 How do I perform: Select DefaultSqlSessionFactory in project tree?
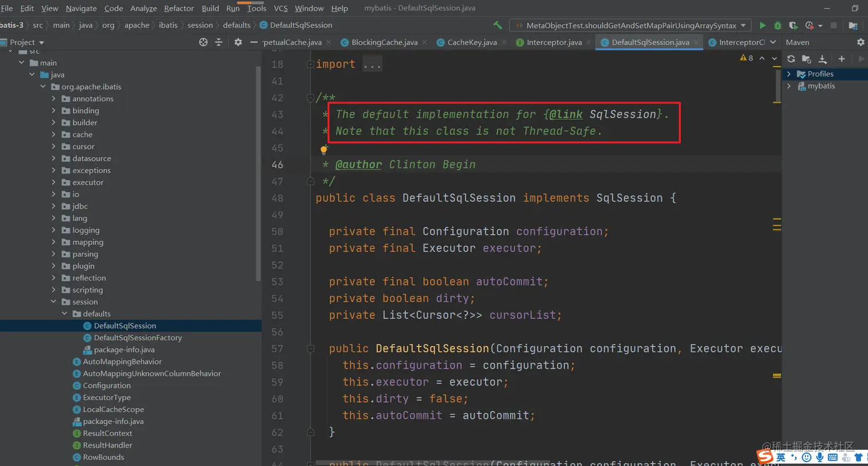point(138,338)
